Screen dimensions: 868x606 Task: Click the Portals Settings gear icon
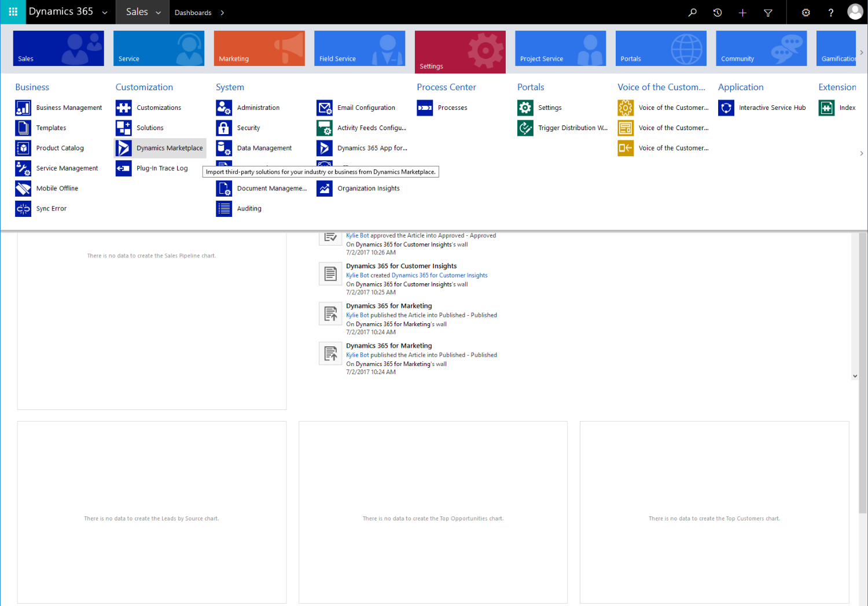tap(525, 108)
